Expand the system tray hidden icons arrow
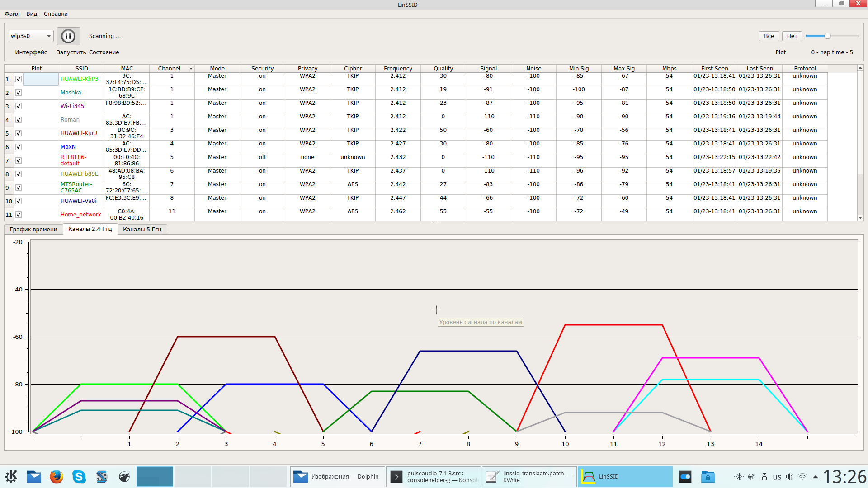The height and width of the screenshot is (488, 868). pyautogui.click(x=816, y=477)
